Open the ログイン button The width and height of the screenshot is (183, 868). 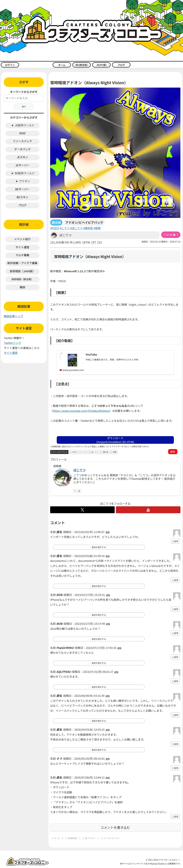(10, 65)
